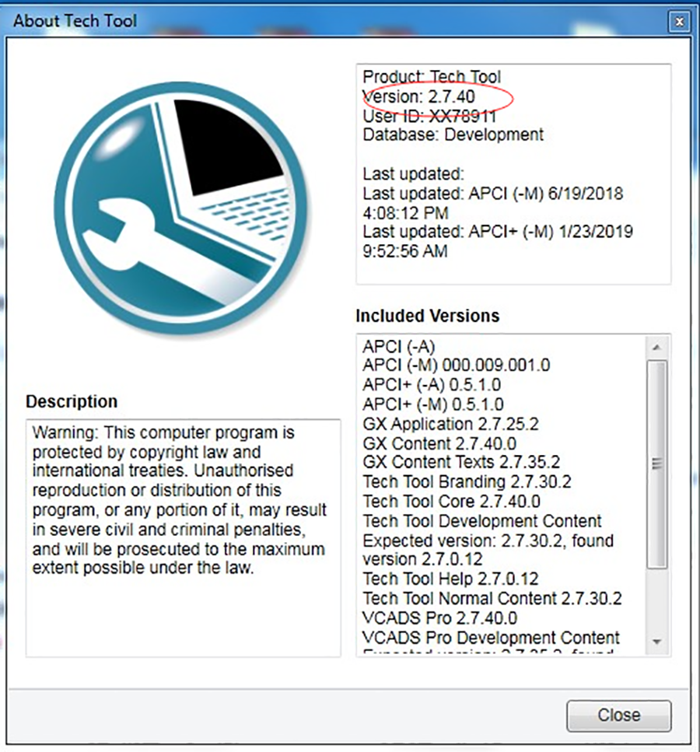Click the 'Description' heading
Screen dimensions: 700x752
[72, 401]
